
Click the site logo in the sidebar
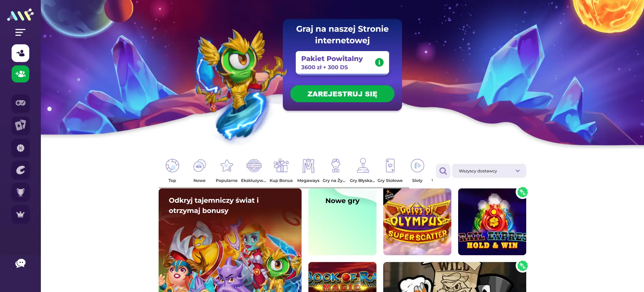(x=20, y=15)
